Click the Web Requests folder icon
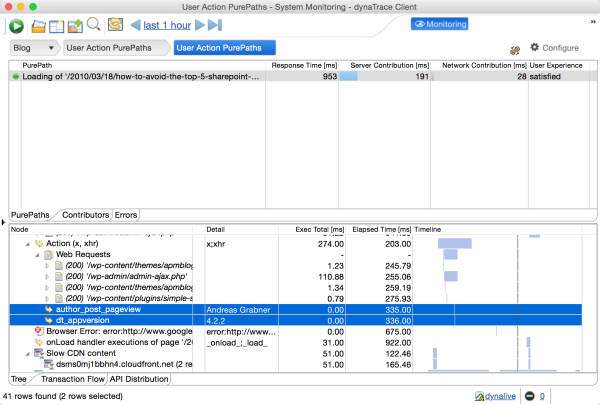 pos(49,255)
